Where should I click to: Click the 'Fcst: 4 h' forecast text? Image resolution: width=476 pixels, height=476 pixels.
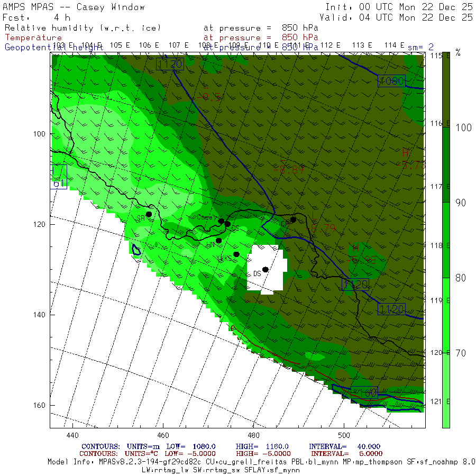coord(36,17)
